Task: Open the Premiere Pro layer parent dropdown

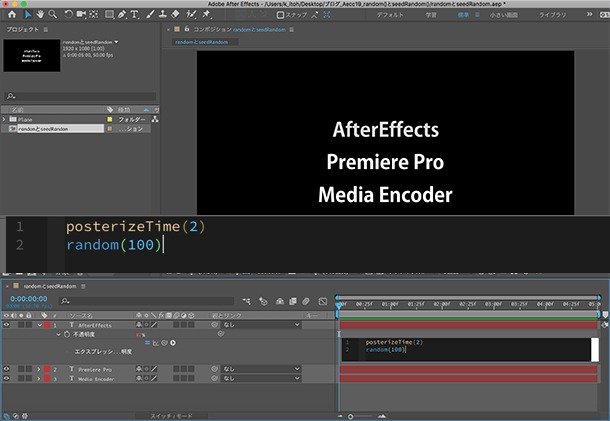Action: click(261, 369)
